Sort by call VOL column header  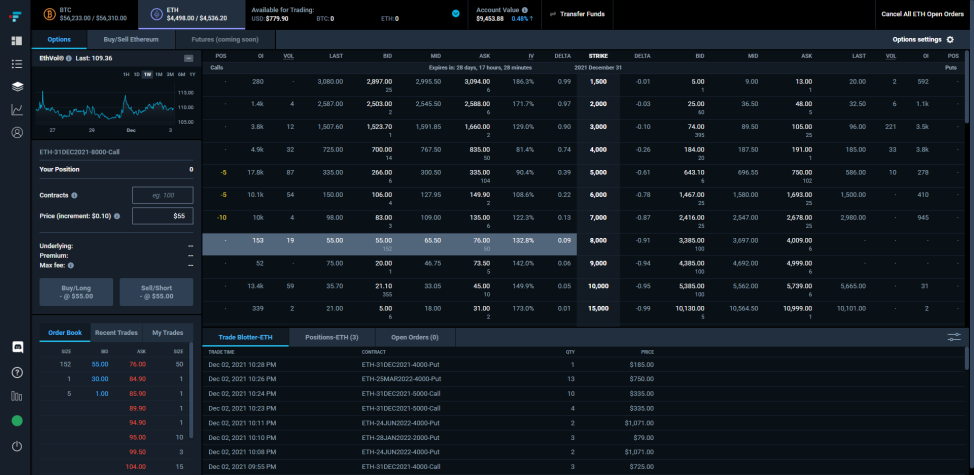[x=289, y=56]
